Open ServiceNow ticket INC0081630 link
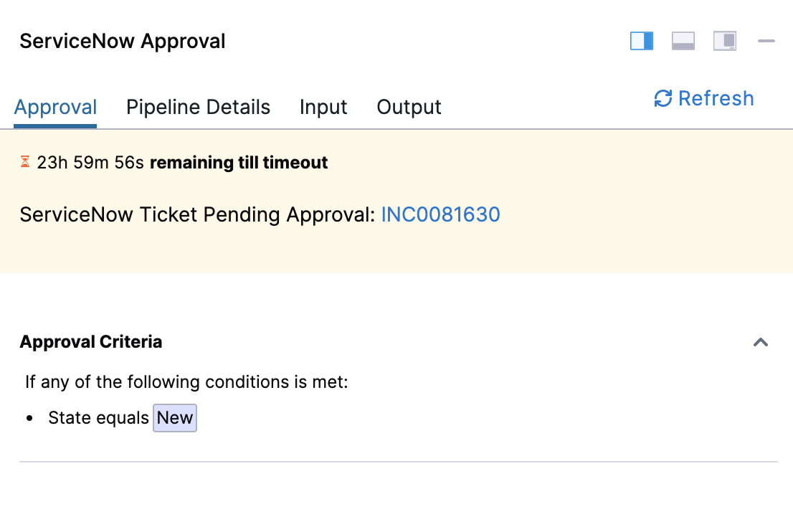Screen dimensions: 793x532 440,215
